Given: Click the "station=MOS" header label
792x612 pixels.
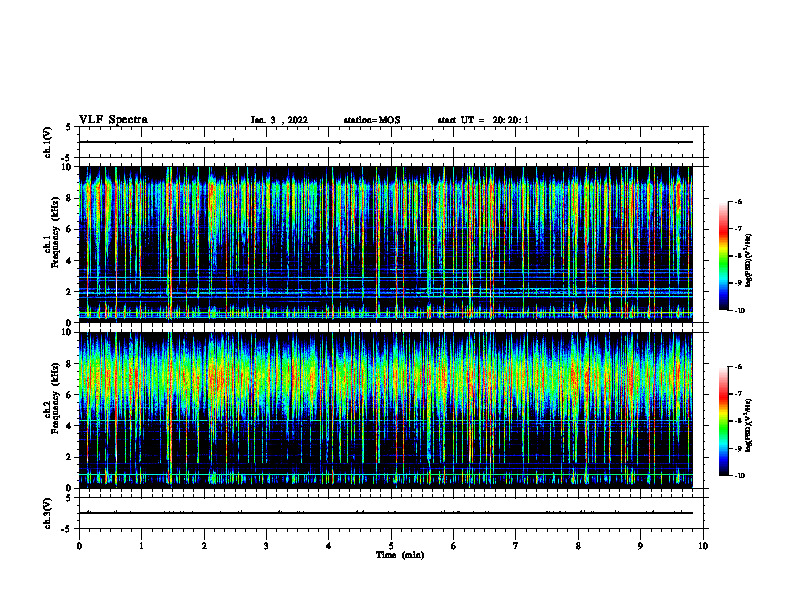Looking at the screenshot, I should point(372,120).
